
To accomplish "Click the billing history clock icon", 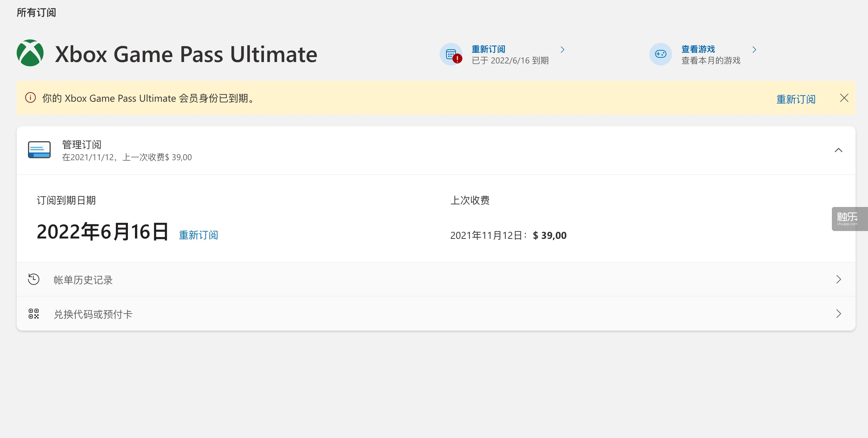I will point(34,279).
